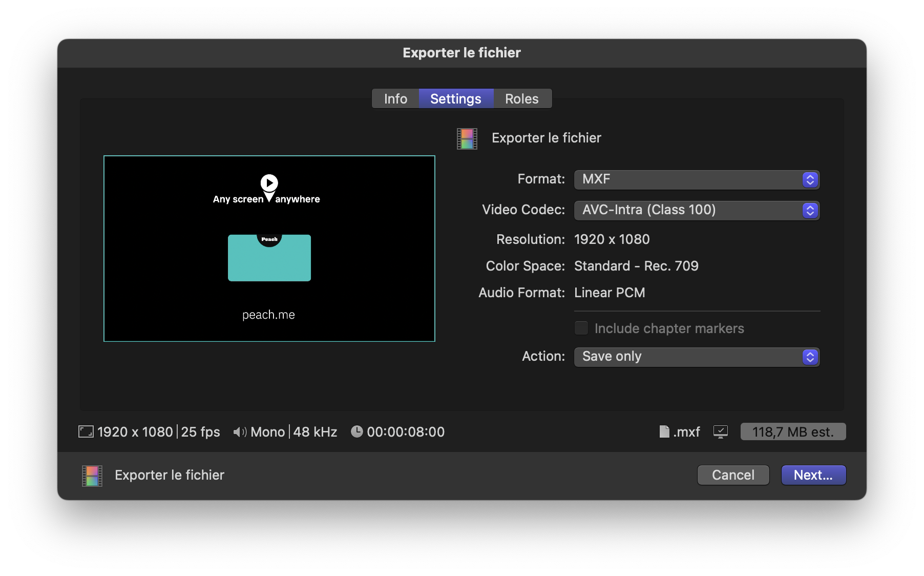The height and width of the screenshot is (576, 924).
Task: Click the clock icon beside the duration
Action: (x=356, y=431)
